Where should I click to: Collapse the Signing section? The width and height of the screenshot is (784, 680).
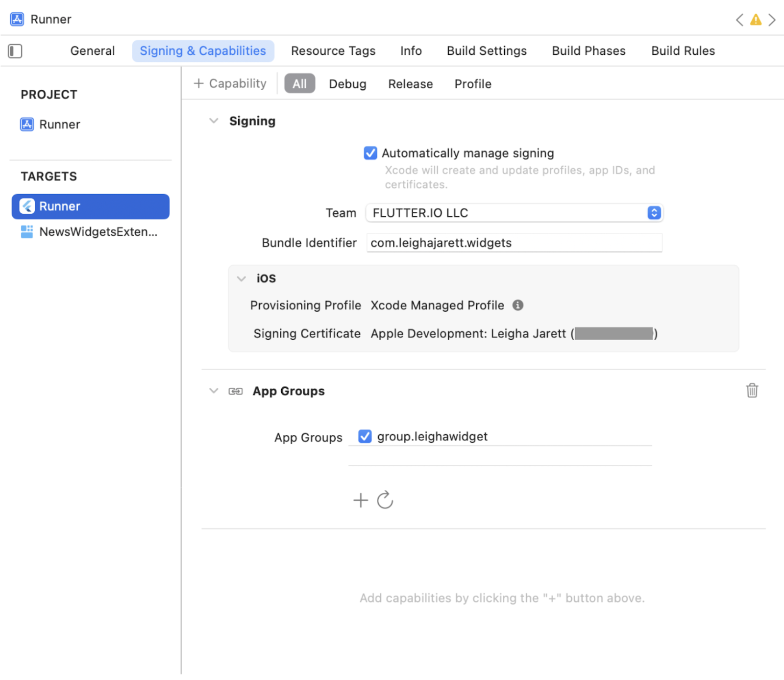point(214,121)
